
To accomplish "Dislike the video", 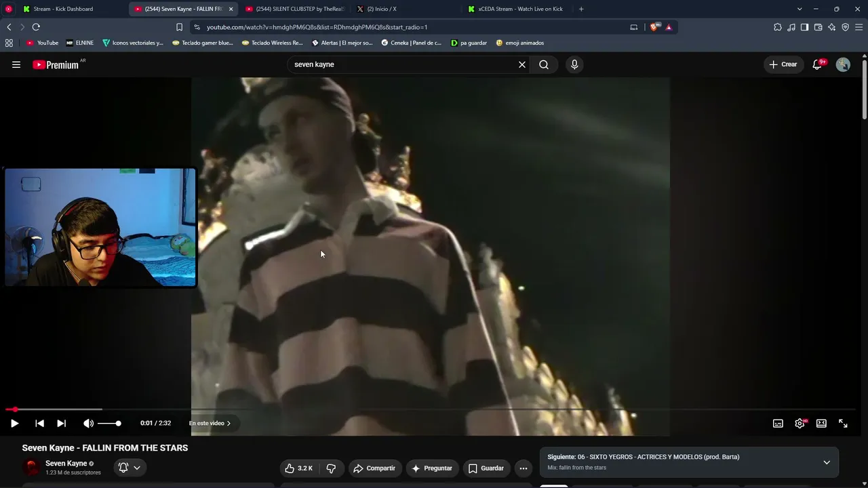I will click(x=331, y=468).
